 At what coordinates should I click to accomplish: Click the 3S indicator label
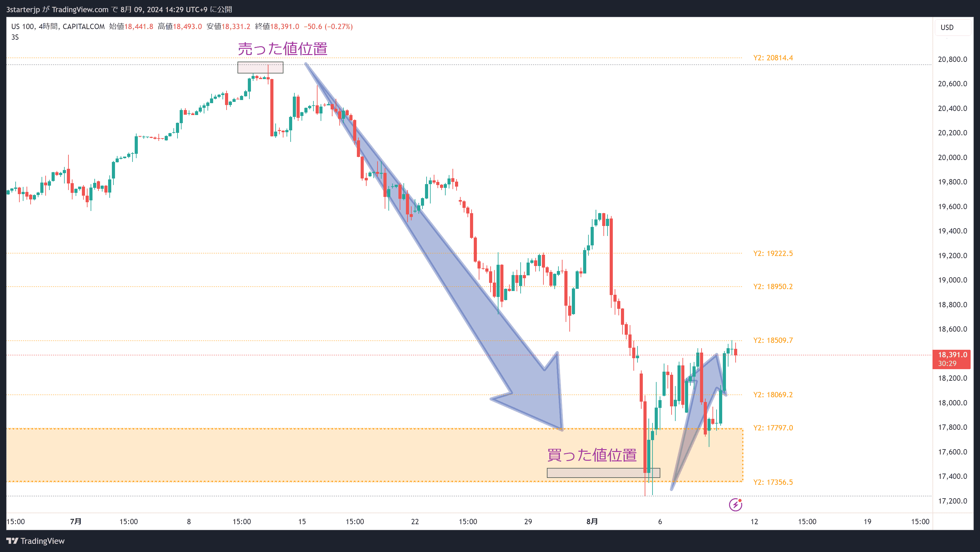pyautogui.click(x=15, y=37)
